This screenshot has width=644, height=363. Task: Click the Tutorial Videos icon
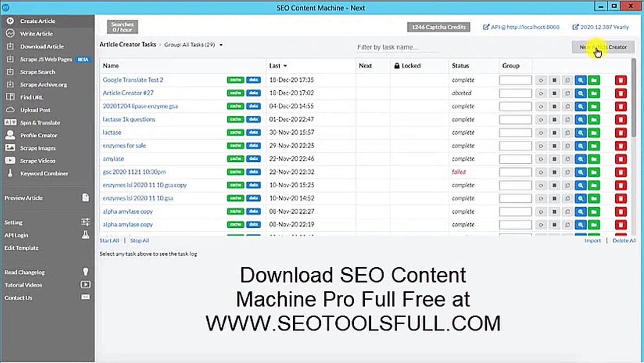[86, 284]
